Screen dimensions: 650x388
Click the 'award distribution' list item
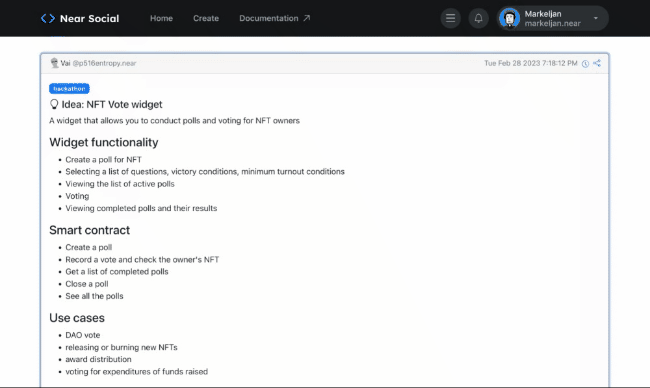(98, 359)
